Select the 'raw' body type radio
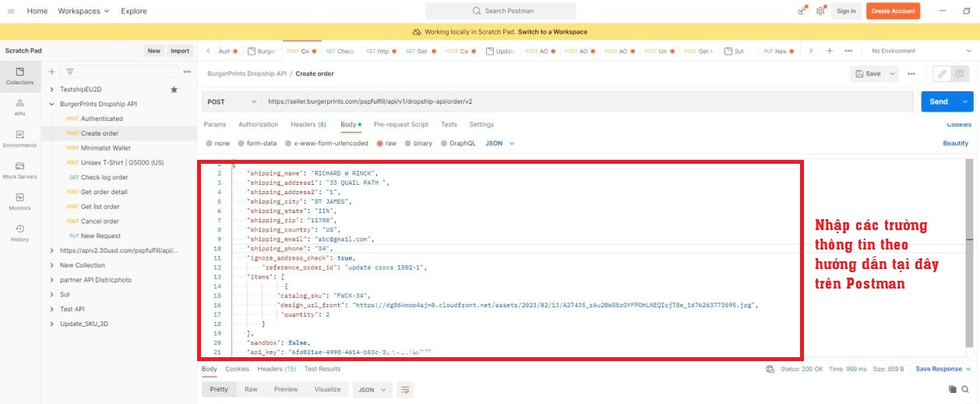The width and height of the screenshot is (980, 404). click(379, 144)
